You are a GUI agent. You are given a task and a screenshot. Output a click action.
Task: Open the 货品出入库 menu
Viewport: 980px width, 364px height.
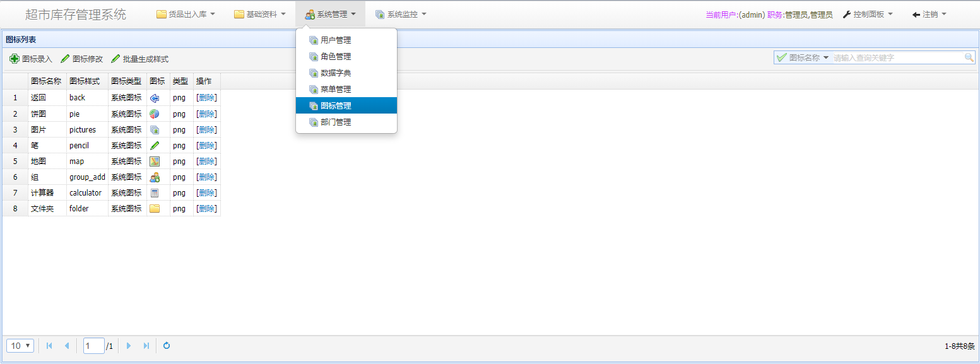(x=186, y=14)
